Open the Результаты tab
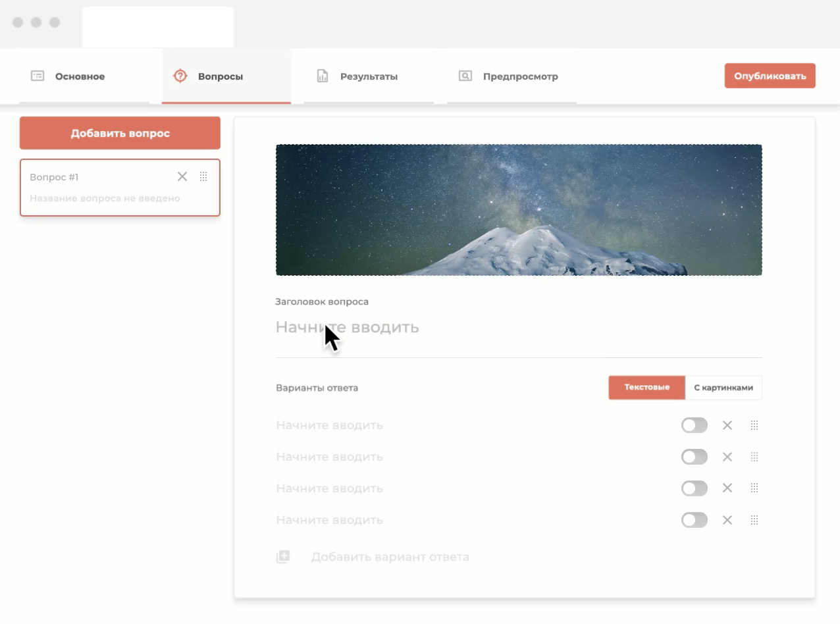This screenshot has width=840, height=624. tap(369, 76)
